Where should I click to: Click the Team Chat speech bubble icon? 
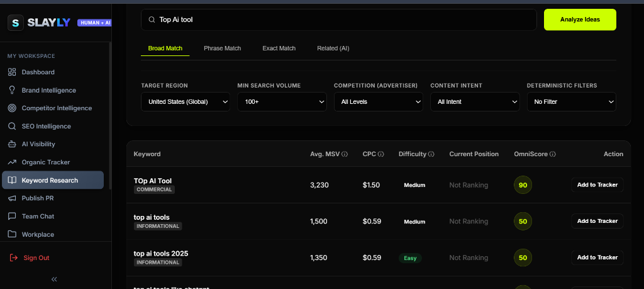tap(13, 216)
